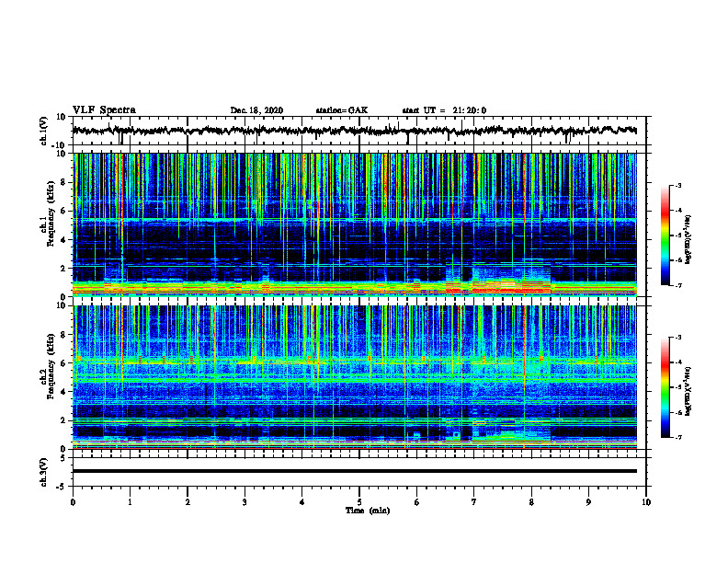The image size is (728, 563).
Task: Click the ch.1 color bar unit label
Action: pyautogui.click(x=688, y=240)
